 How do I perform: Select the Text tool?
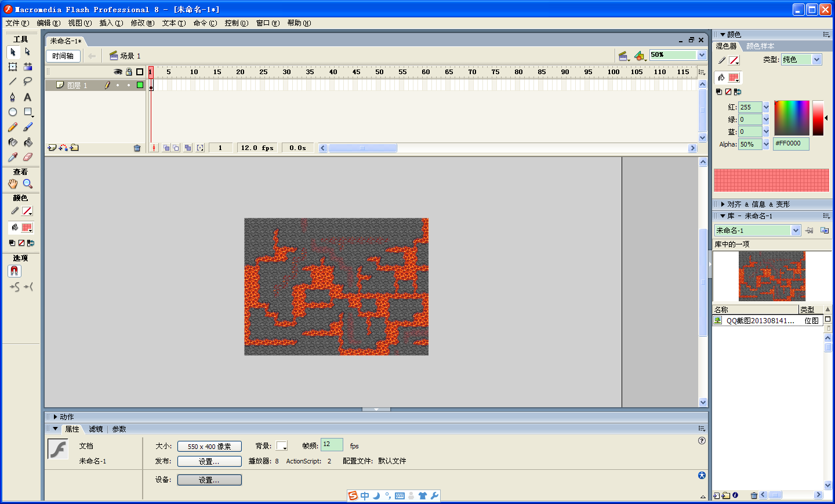click(x=27, y=97)
